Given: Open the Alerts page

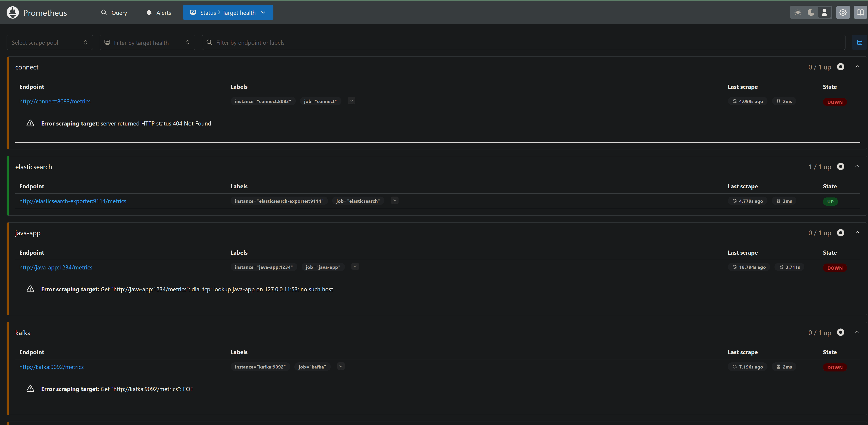Looking at the screenshot, I should point(158,13).
